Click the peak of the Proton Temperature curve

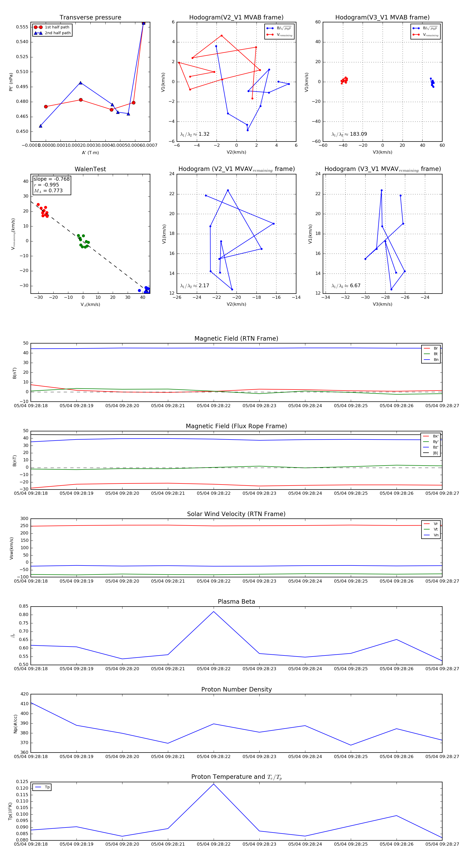tap(213, 784)
